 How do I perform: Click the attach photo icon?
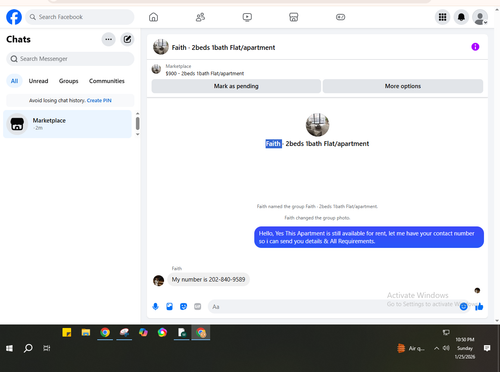tap(169, 306)
